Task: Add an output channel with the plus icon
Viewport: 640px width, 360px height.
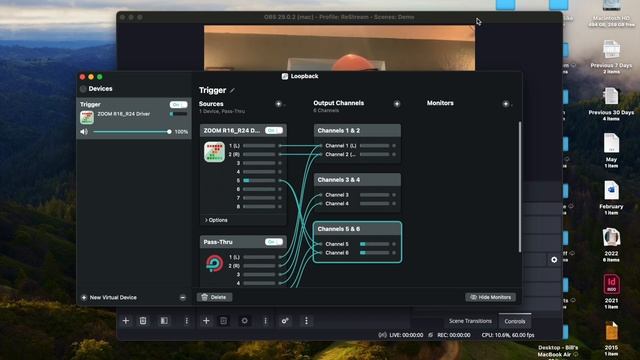Action: (397, 104)
